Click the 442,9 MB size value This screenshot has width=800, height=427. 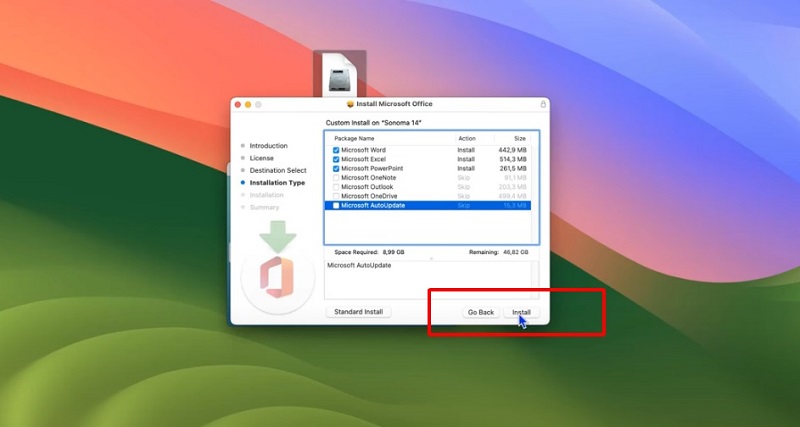513,150
